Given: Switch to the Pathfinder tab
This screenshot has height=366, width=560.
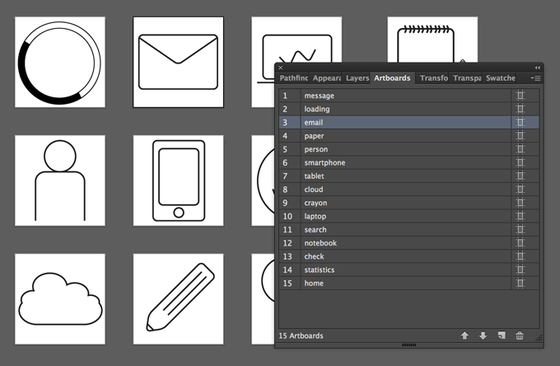Looking at the screenshot, I should coord(293,78).
